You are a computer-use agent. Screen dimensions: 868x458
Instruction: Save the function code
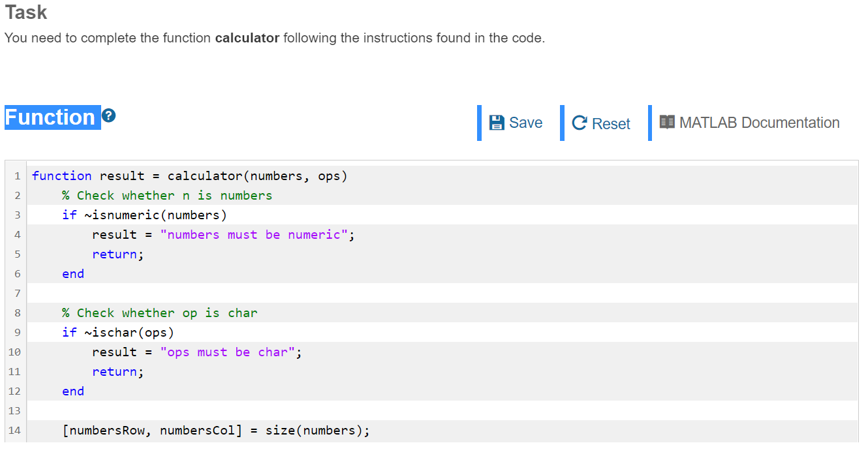coord(516,123)
